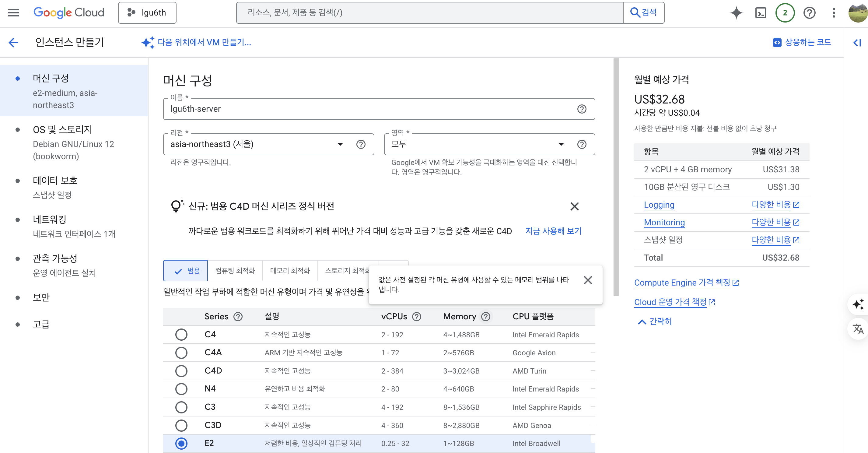Screen dimensions: 868x453
Task: Open the main navigation hamburger menu
Action: pos(13,13)
